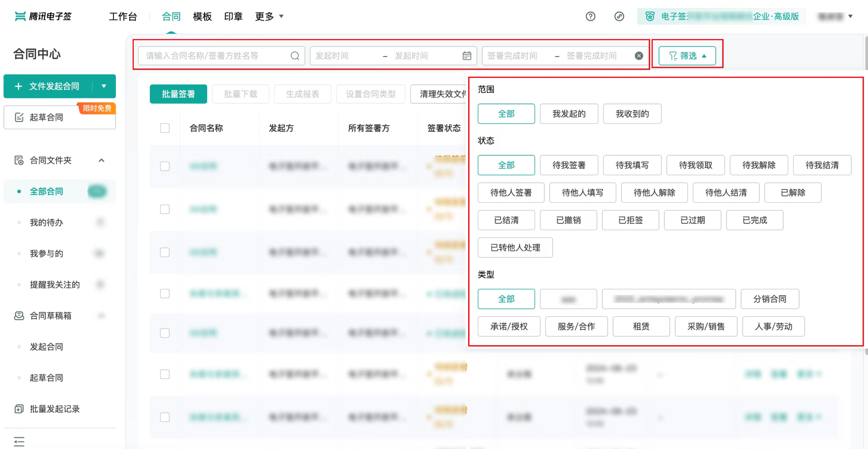Collapse the 合同文件夹 section
Screen dimensions: 868x449
point(101,160)
